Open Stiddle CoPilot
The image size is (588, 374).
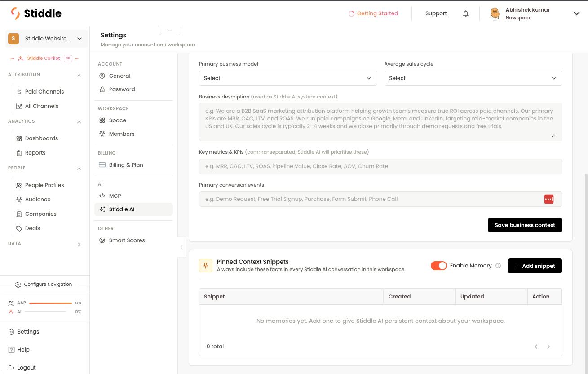[44, 58]
